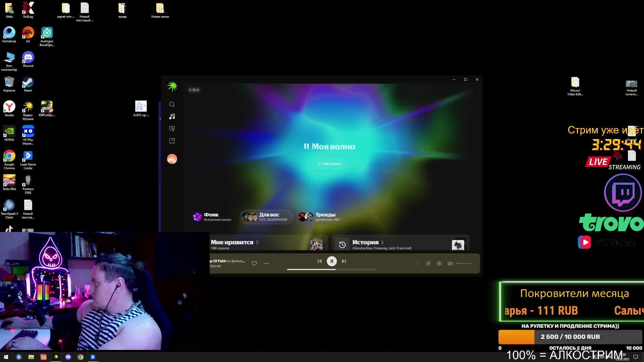This screenshot has width=644, height=362.
Task: Skip to next track
Action: coord(344,261)
